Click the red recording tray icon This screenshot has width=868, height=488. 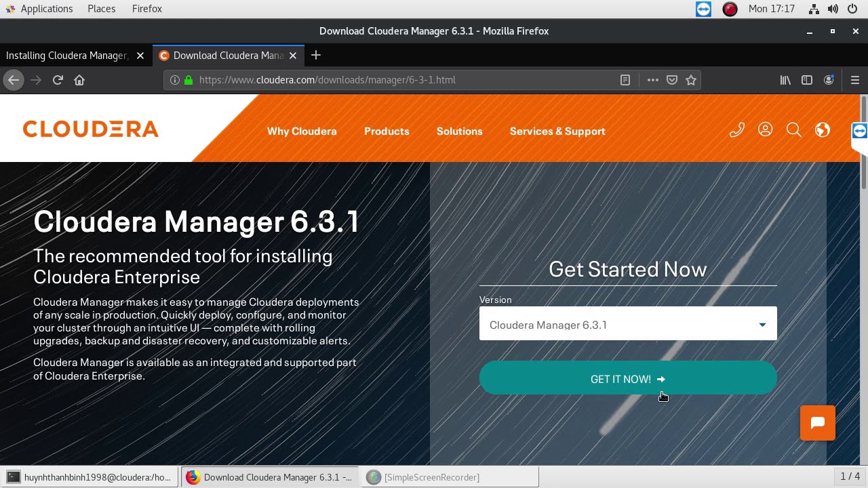(x=730, y=9)
